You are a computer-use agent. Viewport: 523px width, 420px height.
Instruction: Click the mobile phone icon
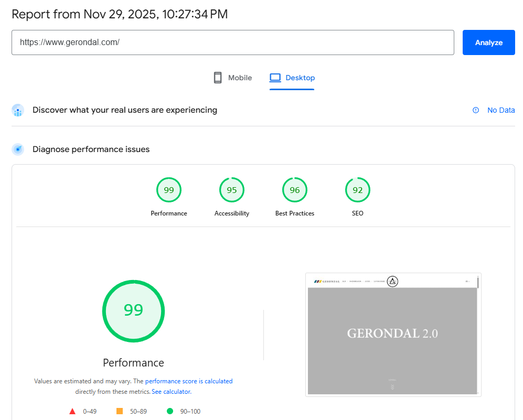pos(218,78)
